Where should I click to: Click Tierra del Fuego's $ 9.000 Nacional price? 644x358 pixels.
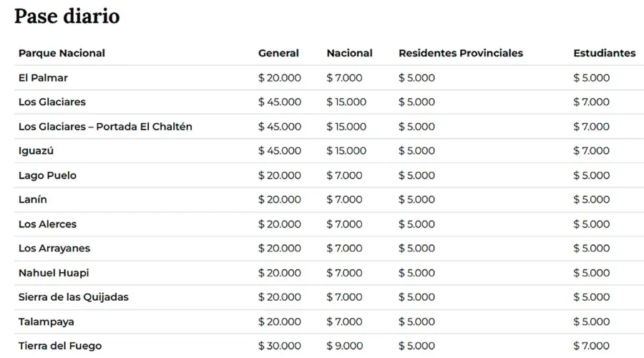(x=344, y=346)
